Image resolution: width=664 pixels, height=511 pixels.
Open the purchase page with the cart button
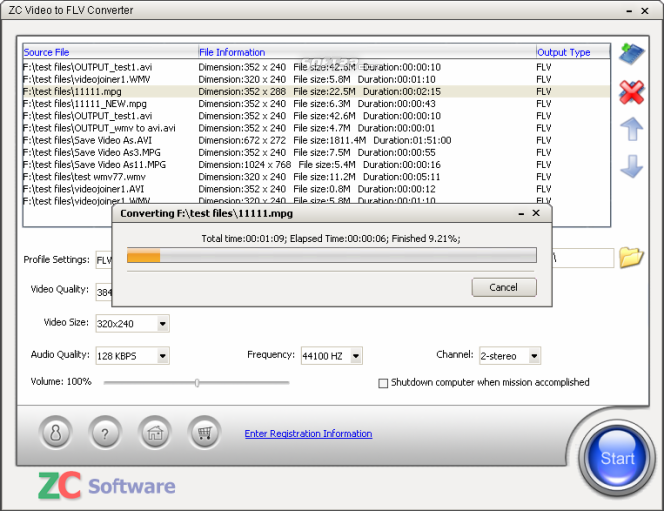[x=204, y=433]
